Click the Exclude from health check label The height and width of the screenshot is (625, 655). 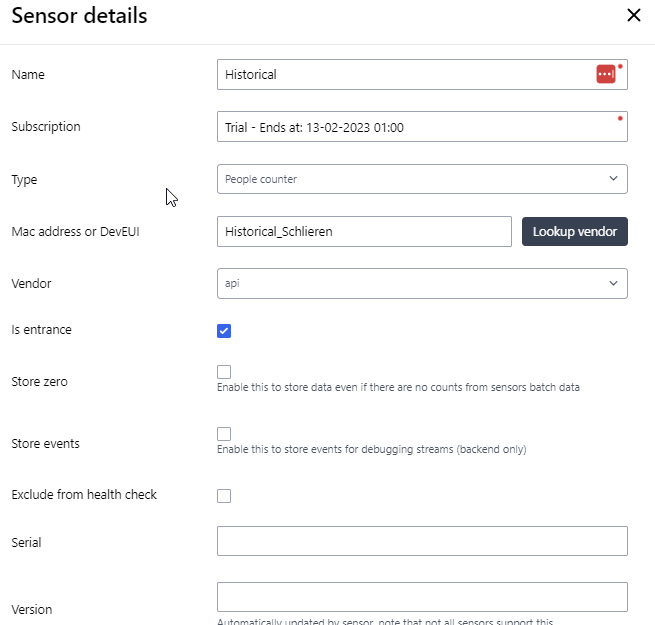click(84, 495)
